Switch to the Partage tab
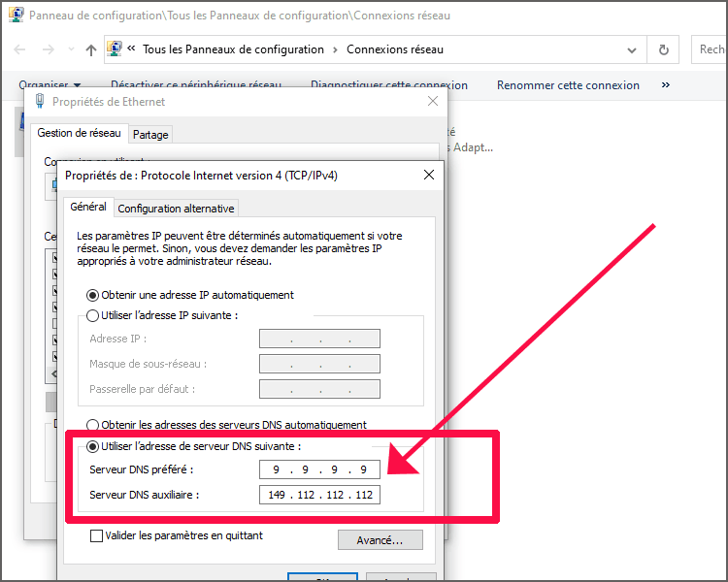Screen dimensions: 728x582 [150, 135]
